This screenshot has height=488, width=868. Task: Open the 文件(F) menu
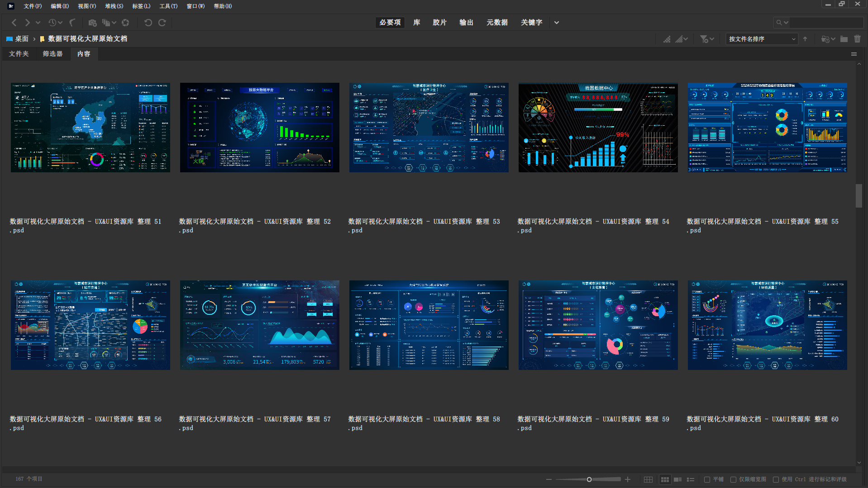pos(33,6)
